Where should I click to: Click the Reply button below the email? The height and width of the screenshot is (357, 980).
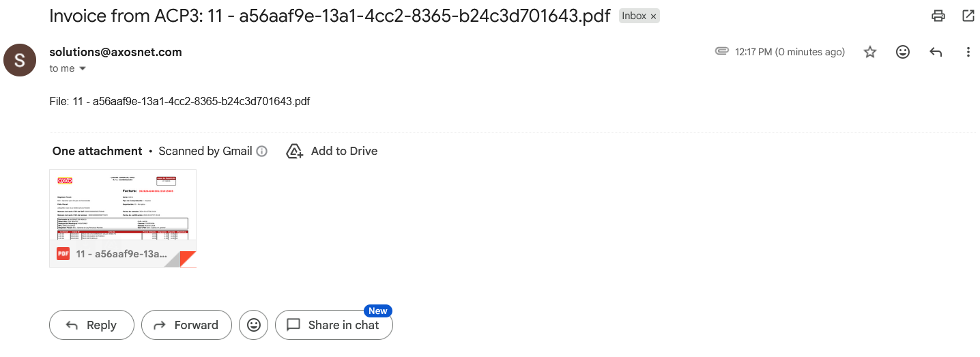click(x=91, y=325)
